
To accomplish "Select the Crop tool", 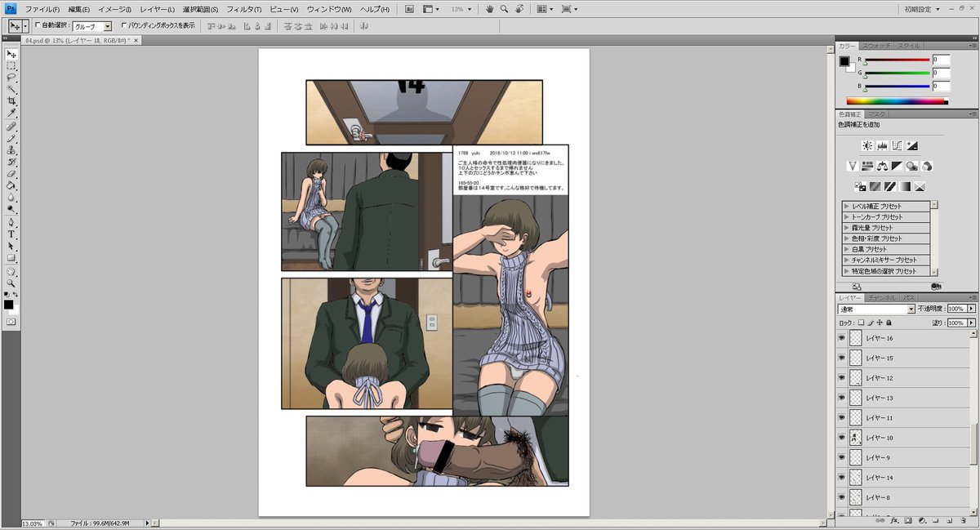I will 11,100.
